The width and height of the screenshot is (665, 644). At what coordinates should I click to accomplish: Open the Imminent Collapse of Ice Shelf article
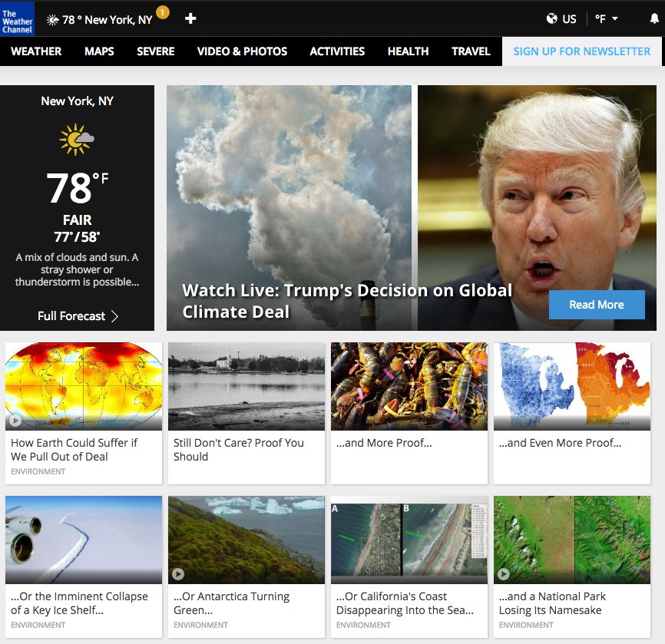pyautogui.click(x=79, y=603)
